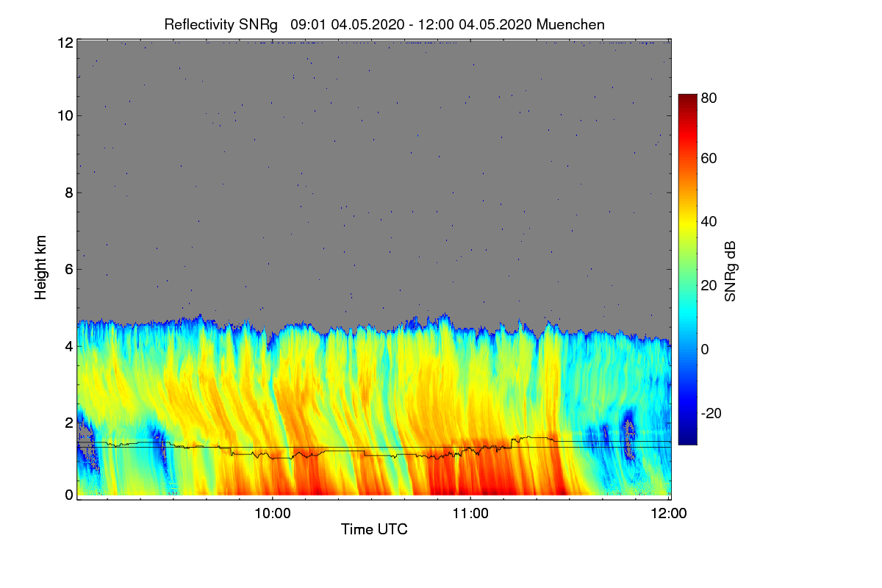The height and width of the screenshot is (588, 882).
Task: Click the dark blue bottom of colorbar
Action: (687, 439)
